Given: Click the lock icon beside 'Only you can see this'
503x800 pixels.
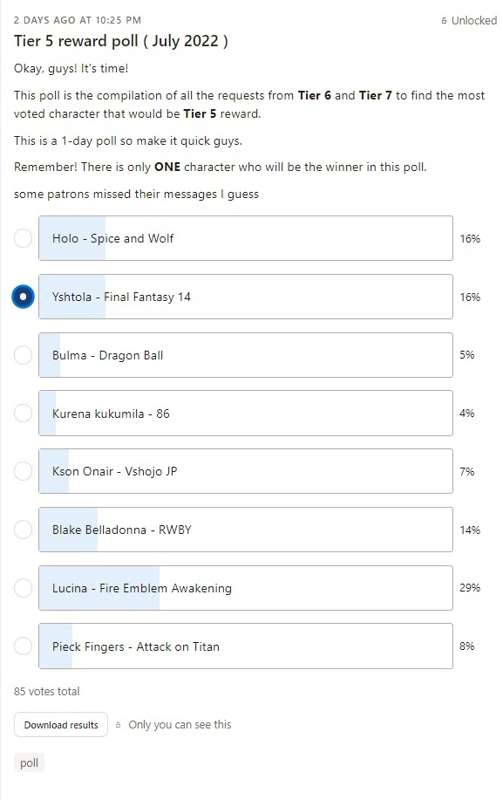Looking at the screenshot, I should pyautogui.click(x=118, y=725).
